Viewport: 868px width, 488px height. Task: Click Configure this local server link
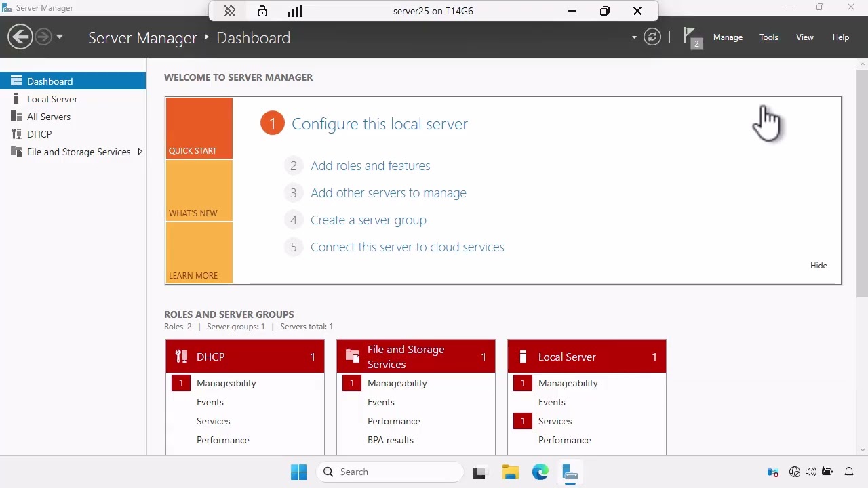tap(380, 124)
